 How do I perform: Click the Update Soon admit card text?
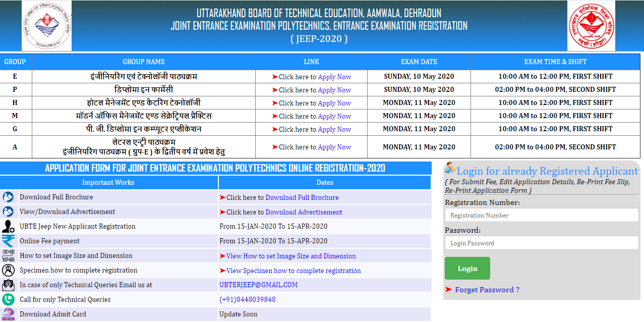click(x=238, y=314)
